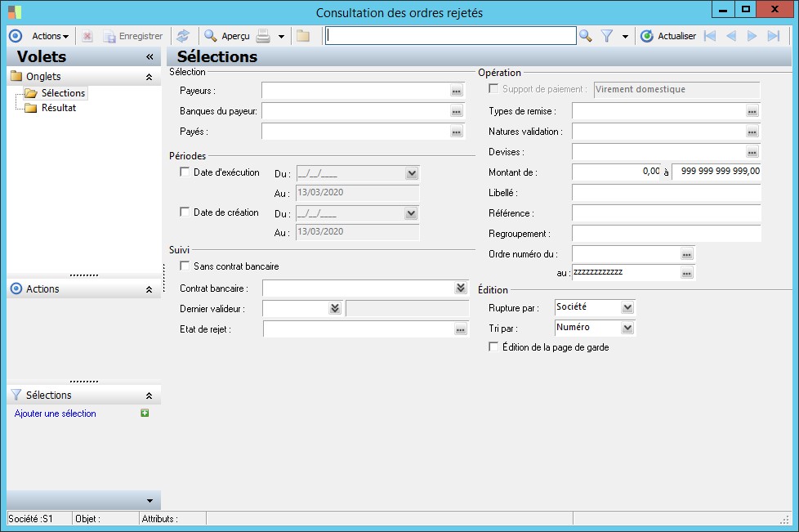
Task: Collapse the Volets panel with double chevron
Action: [x=150, y=57]
